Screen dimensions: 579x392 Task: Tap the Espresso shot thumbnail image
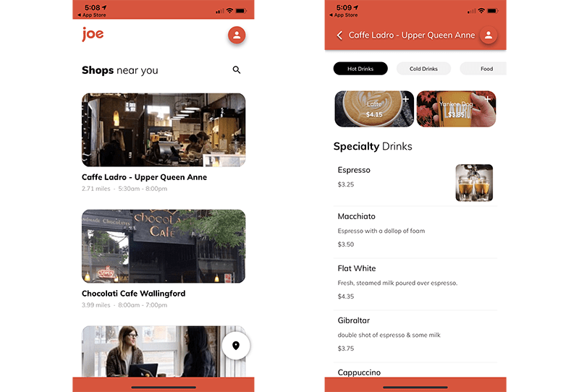(474, 183)
